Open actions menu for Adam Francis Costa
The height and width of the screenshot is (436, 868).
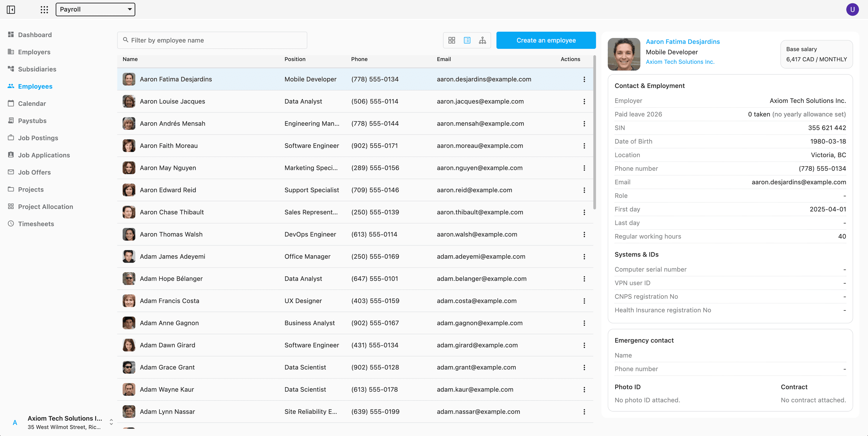[x=584, y=301]
